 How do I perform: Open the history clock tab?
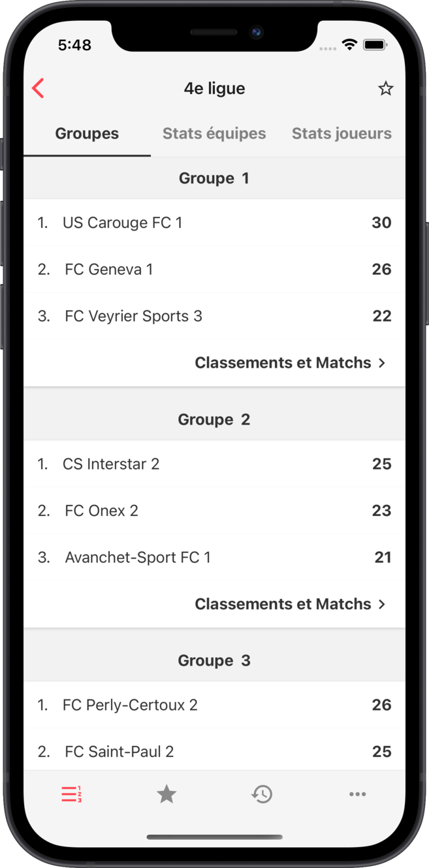(262, 794)
